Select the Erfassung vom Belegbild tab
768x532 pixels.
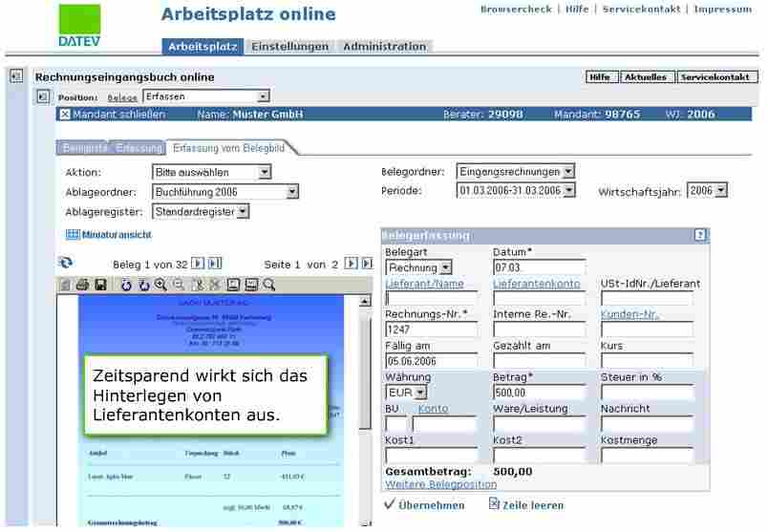click(228, 148)
